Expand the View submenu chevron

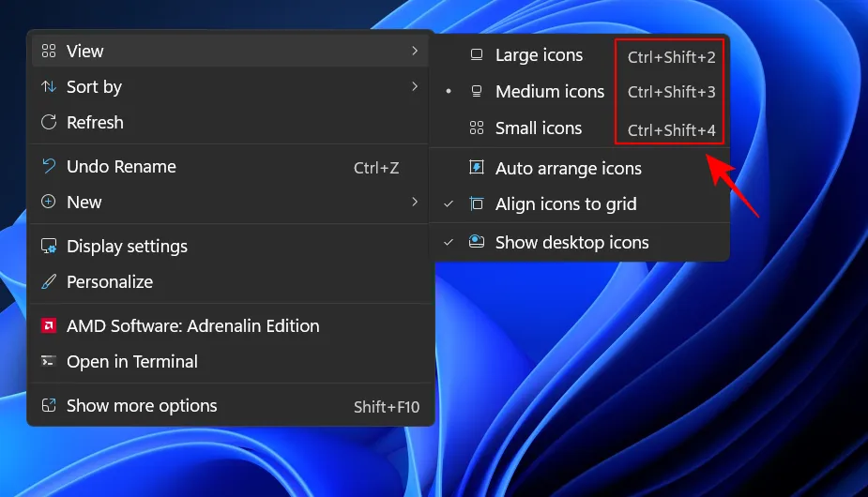(x=414, y=51)
